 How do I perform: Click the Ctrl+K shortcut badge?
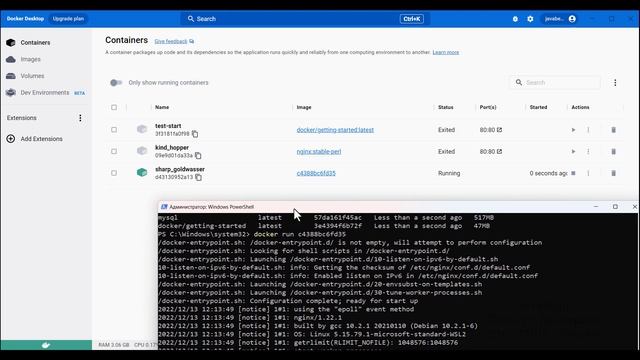[x=411, y=19]
